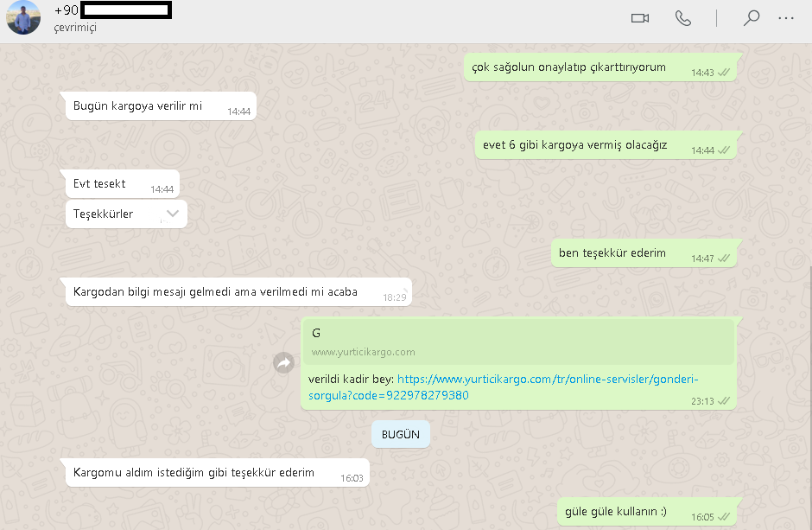Select the 'Kargomu aldım istediğim gibi' message
This screenshot has width=812, height=530.
tap(218, 473)
